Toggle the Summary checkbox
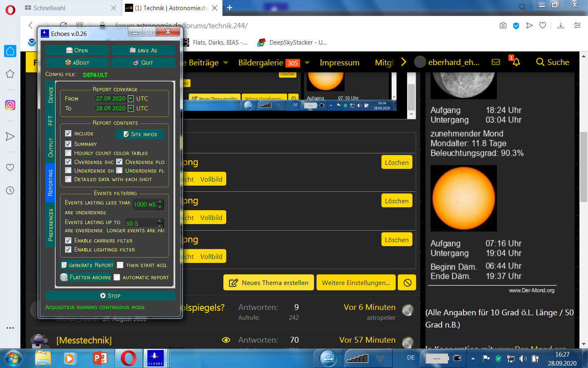 point(68,144)
